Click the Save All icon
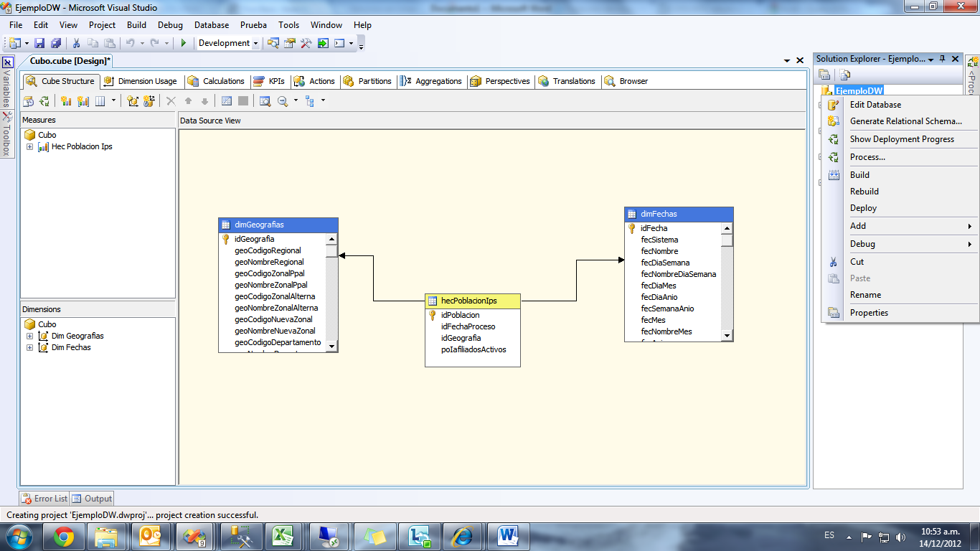 pyautogui.click(x=55, y=43)
